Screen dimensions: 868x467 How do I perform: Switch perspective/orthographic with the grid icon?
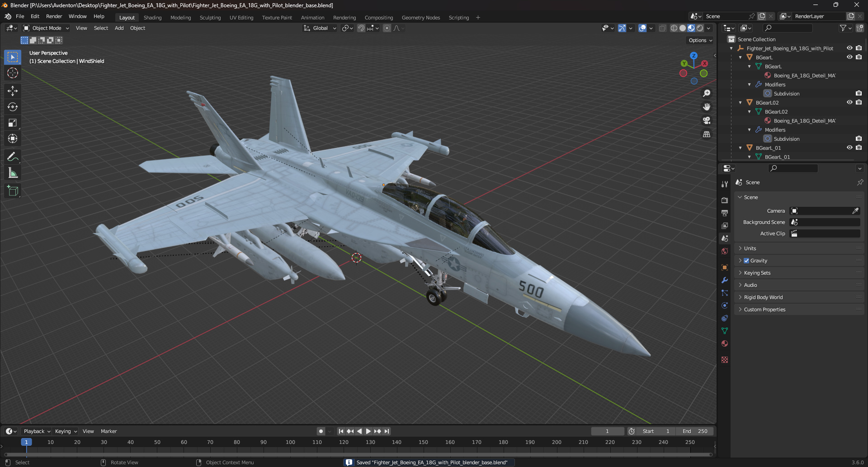(707, 134)
